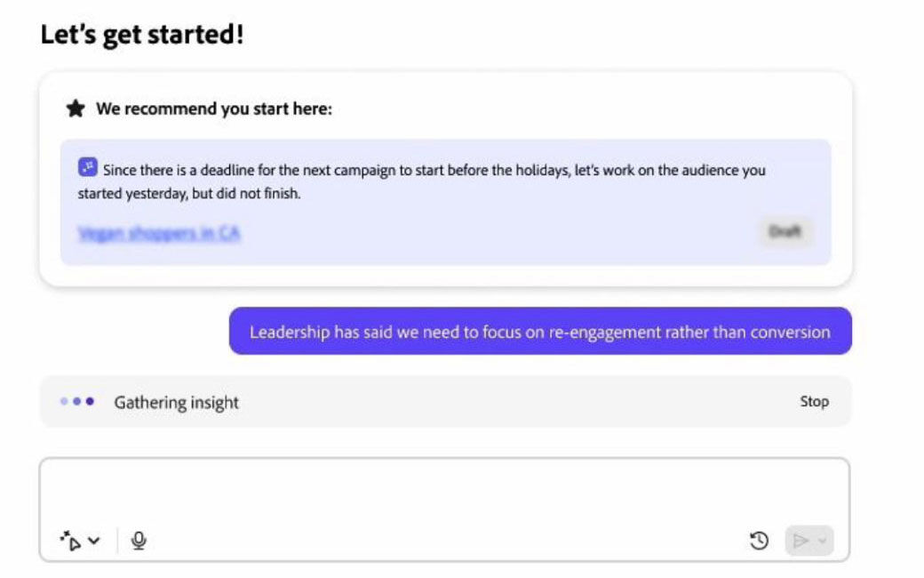The height and width of the screenshot is (578, 924).
Task: Select the re-engagement message bubble
Action: pyautogui.click(x=539, y=332)
